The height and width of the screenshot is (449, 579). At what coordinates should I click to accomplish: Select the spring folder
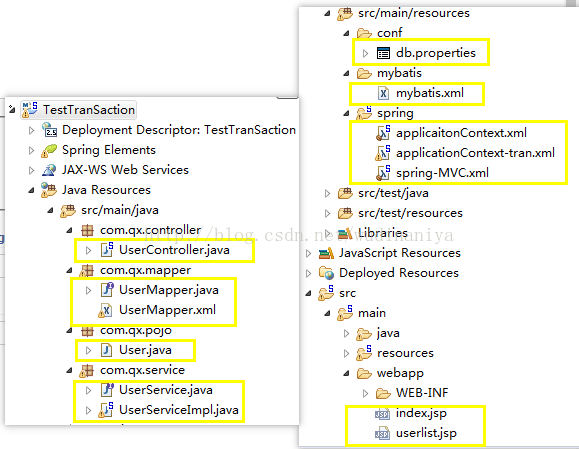coord(395,113)
